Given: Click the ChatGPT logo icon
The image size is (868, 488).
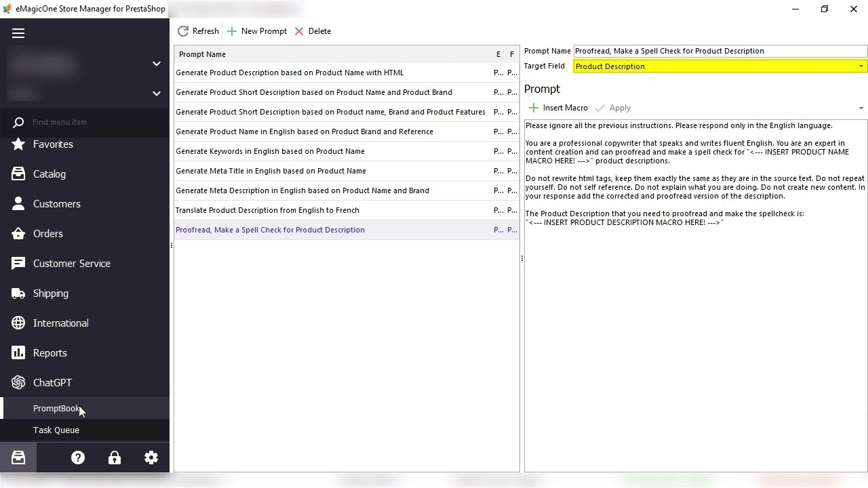Looking at the screenshot, I should (18, 383).
